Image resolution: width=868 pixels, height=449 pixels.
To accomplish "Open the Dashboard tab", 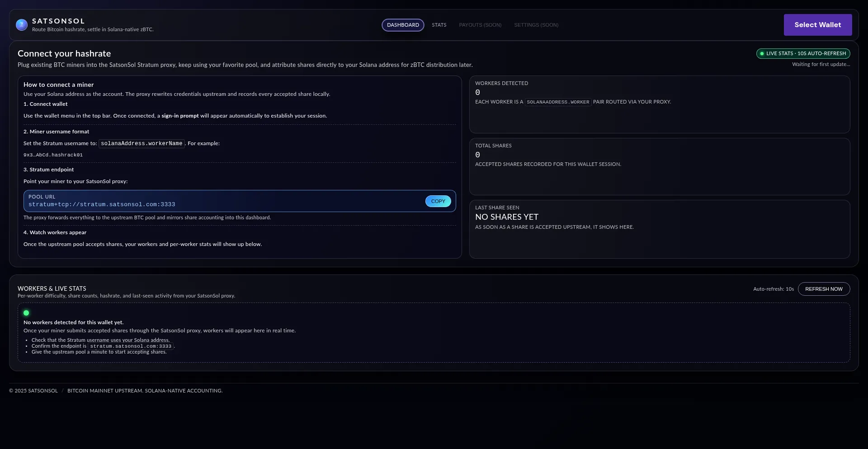I will point(402,25).
